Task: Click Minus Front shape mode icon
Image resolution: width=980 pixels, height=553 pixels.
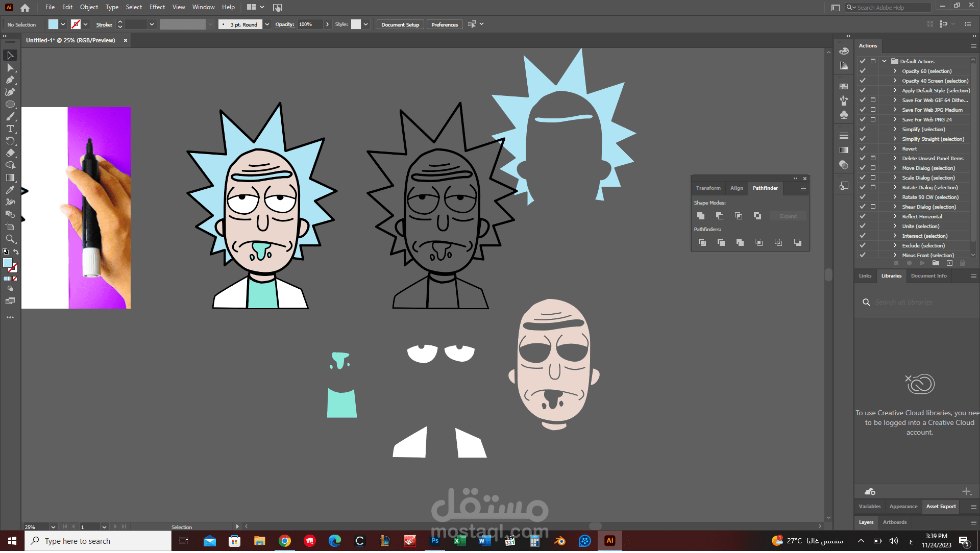Action: (720, 216)
